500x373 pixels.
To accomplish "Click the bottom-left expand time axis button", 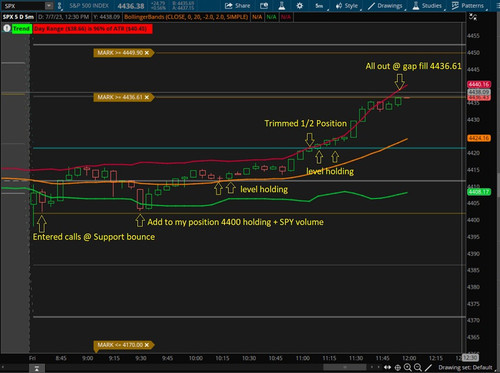I will (x=37, y=368).
